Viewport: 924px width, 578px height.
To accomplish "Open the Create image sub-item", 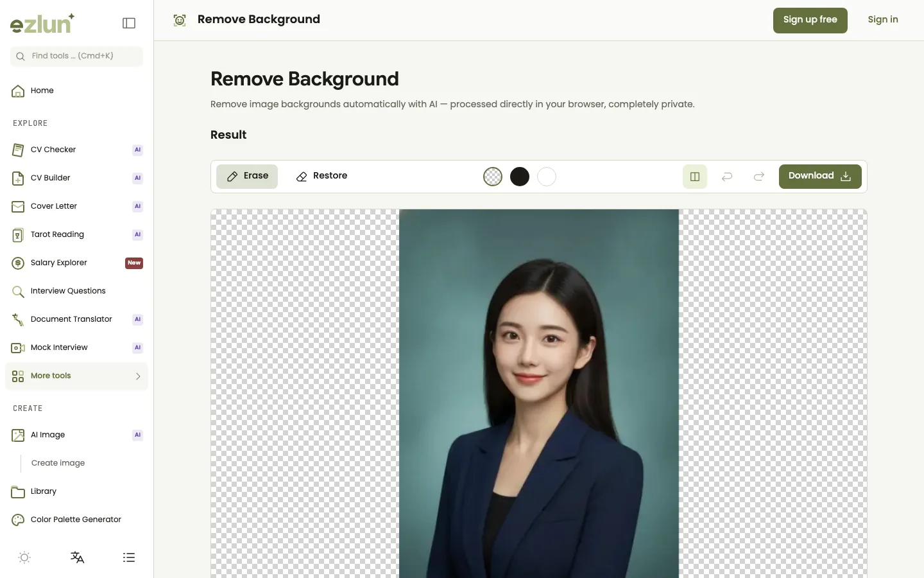I will 58,463.
